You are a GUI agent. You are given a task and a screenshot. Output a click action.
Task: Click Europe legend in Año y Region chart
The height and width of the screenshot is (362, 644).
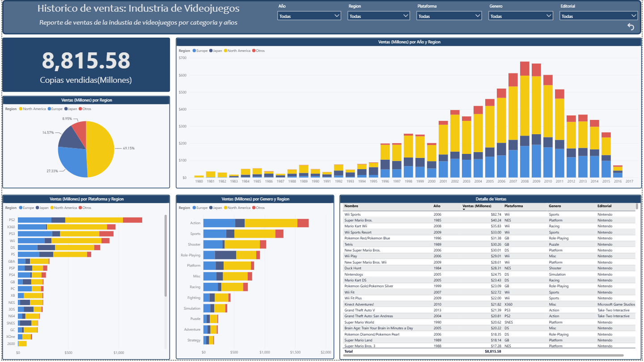pyautogui.click(x=200, y=51)
